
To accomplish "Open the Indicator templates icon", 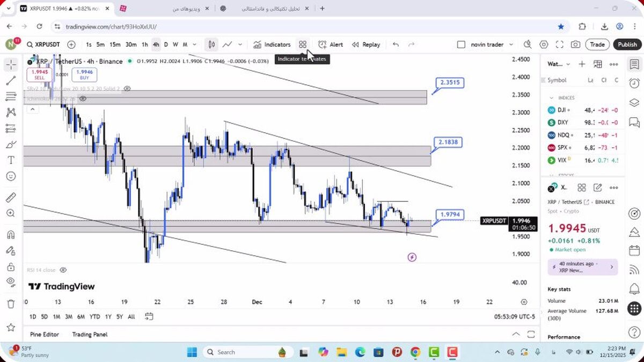I will coord(303,45).
